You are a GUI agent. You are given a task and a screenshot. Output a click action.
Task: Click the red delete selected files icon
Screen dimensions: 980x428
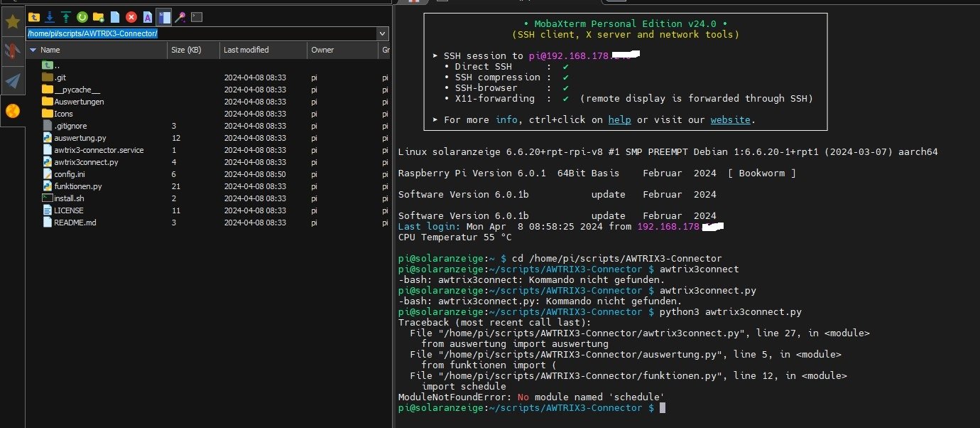point(131,16)
